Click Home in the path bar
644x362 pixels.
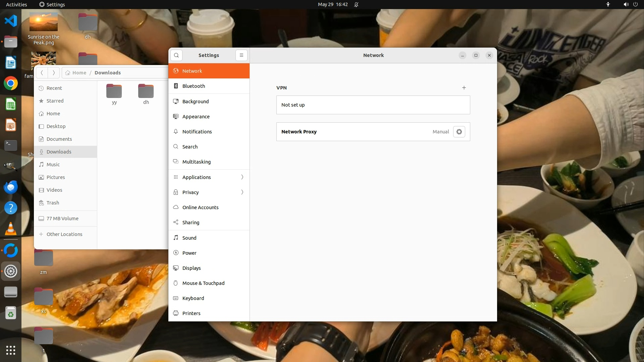coord(79,73)
